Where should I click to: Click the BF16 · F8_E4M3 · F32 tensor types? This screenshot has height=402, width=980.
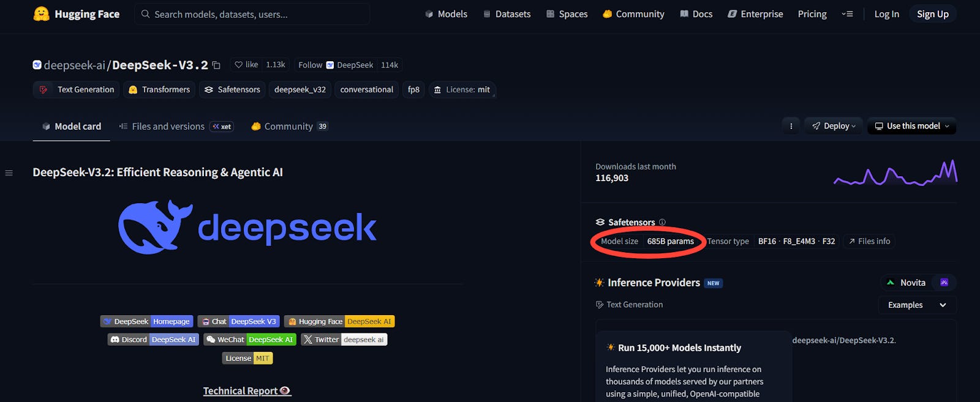click(796, 241)
